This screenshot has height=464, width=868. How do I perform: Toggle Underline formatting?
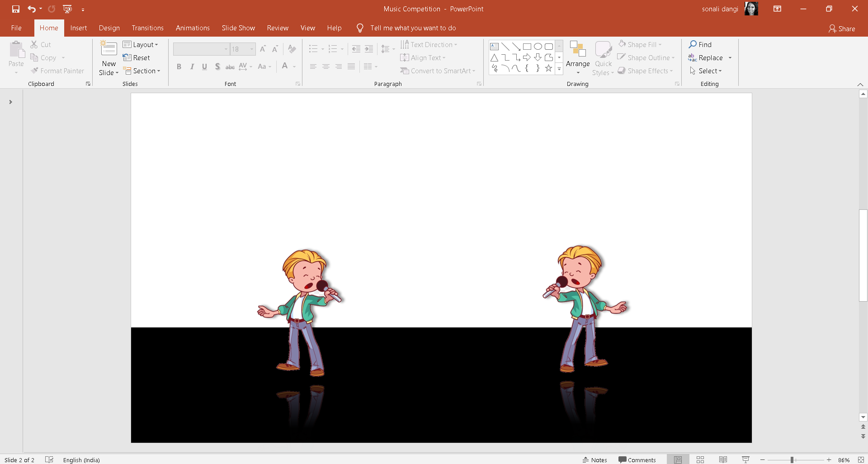pyautogui.click(x=204, y=66)
